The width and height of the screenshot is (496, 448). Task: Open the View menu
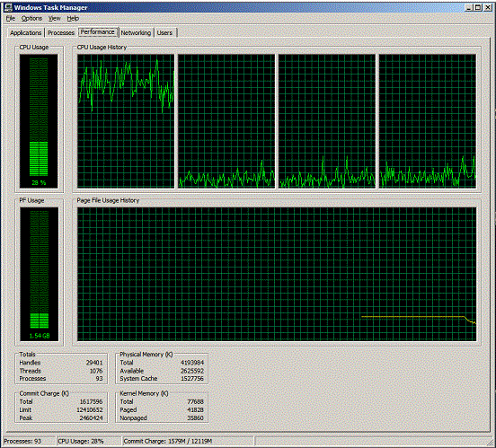click(x=55, y=18)
